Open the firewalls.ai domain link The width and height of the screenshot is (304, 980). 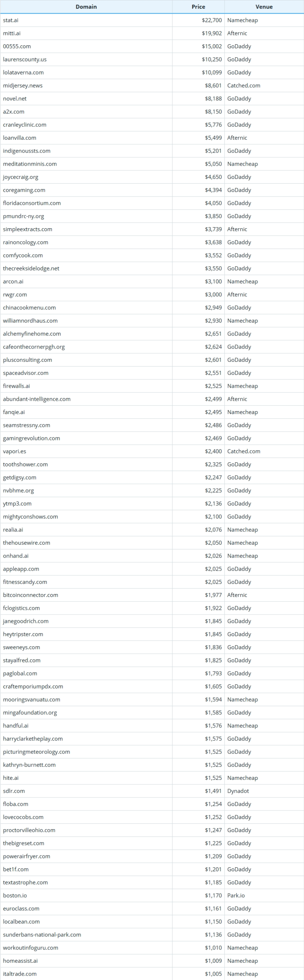16,386
